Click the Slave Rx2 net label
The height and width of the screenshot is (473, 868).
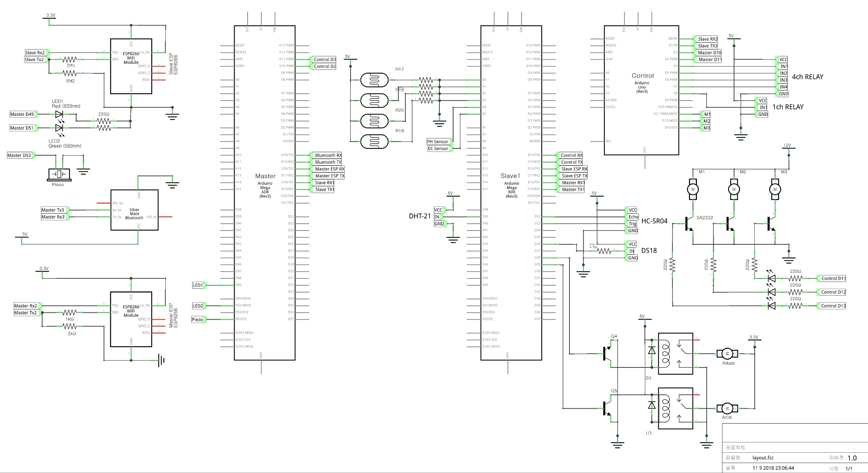click(37, 53)
